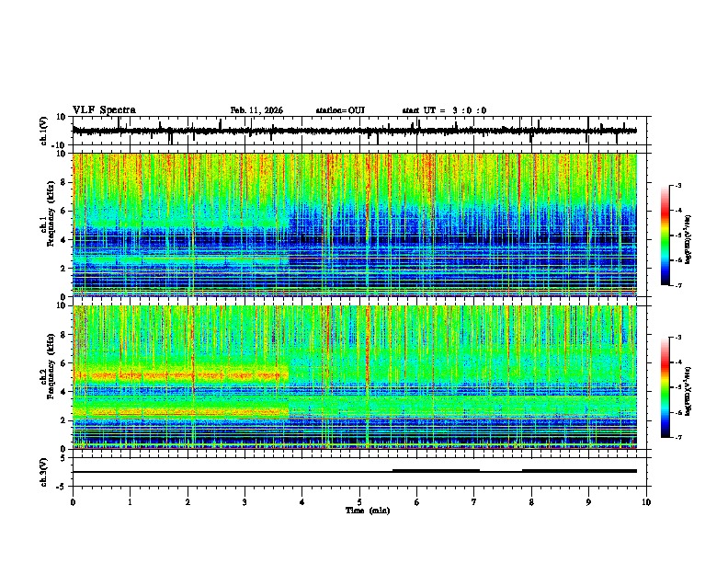Click the '7' tick on the Time axis

pyautogui.click(x=474, y=502)
